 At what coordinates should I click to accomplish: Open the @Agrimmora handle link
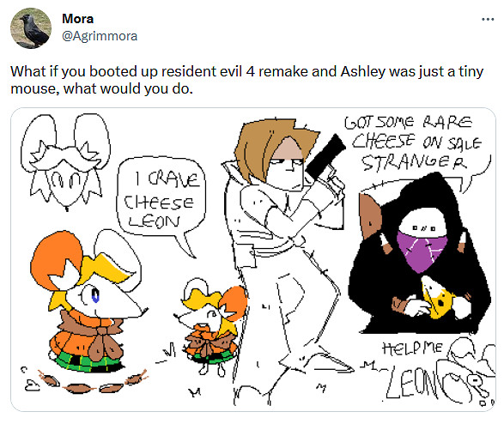100,36
